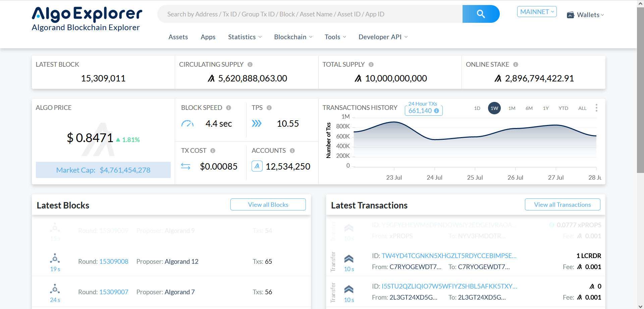Click the 25 Jul point on transactions chart

[x=475, y=137]
